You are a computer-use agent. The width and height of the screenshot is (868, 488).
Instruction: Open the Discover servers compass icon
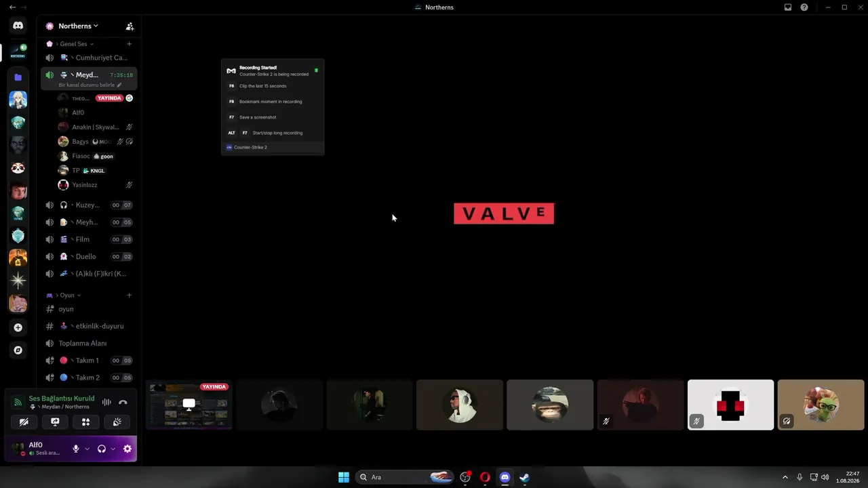tap(18, 350)
